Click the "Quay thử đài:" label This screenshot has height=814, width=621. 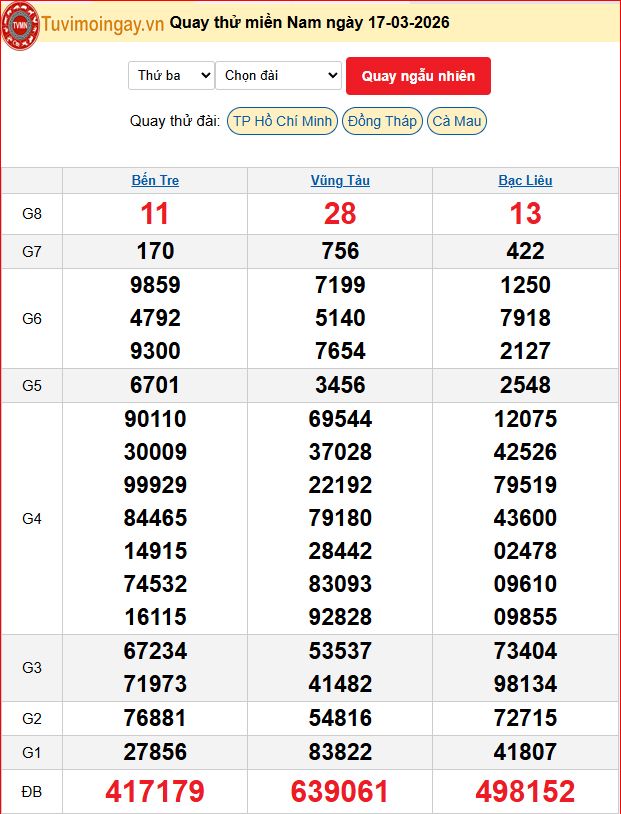[175, 121]
